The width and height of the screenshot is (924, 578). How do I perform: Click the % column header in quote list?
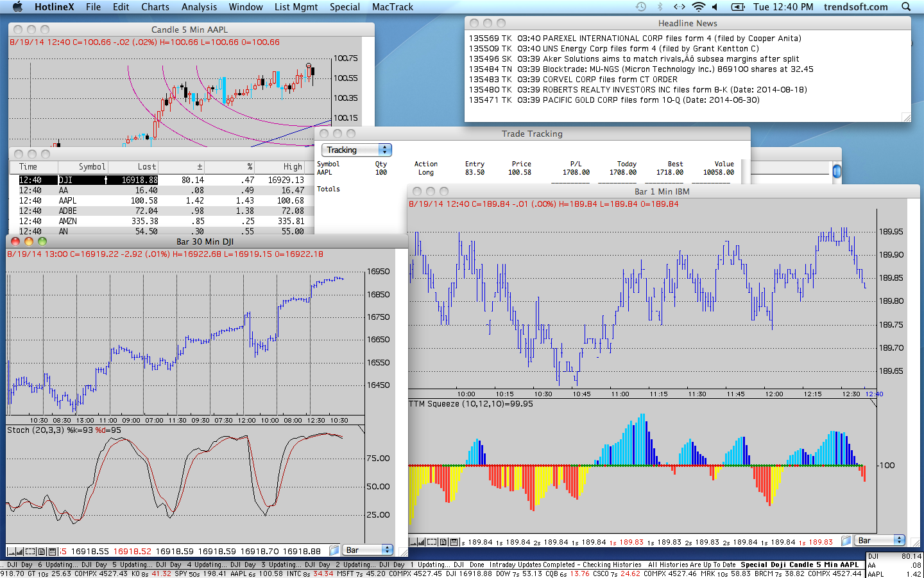230,167
